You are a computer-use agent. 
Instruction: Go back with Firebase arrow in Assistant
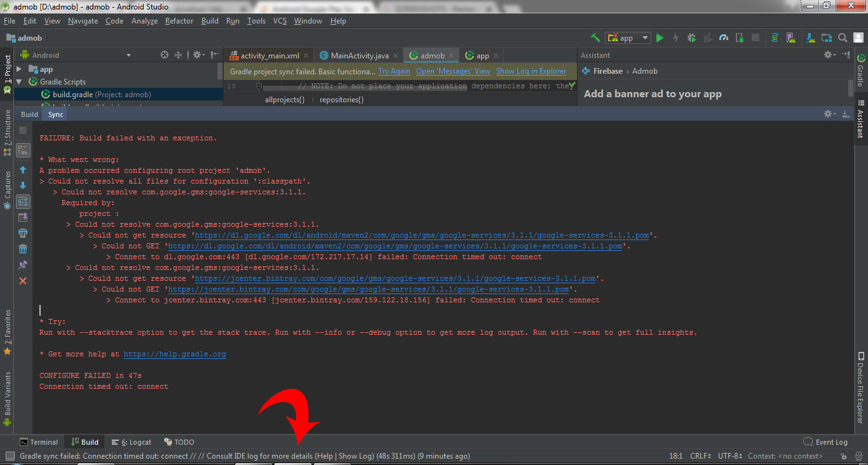pos(586,71)
